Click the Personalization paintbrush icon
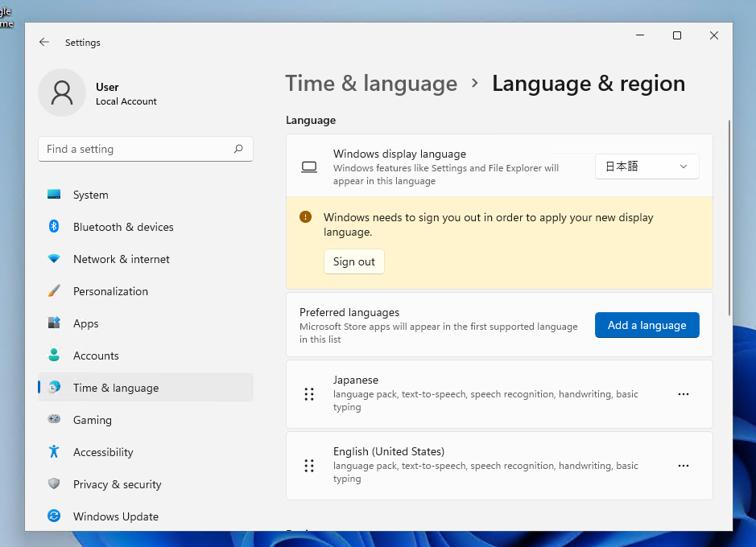756x547 pixels. click(x=54, y=291)
